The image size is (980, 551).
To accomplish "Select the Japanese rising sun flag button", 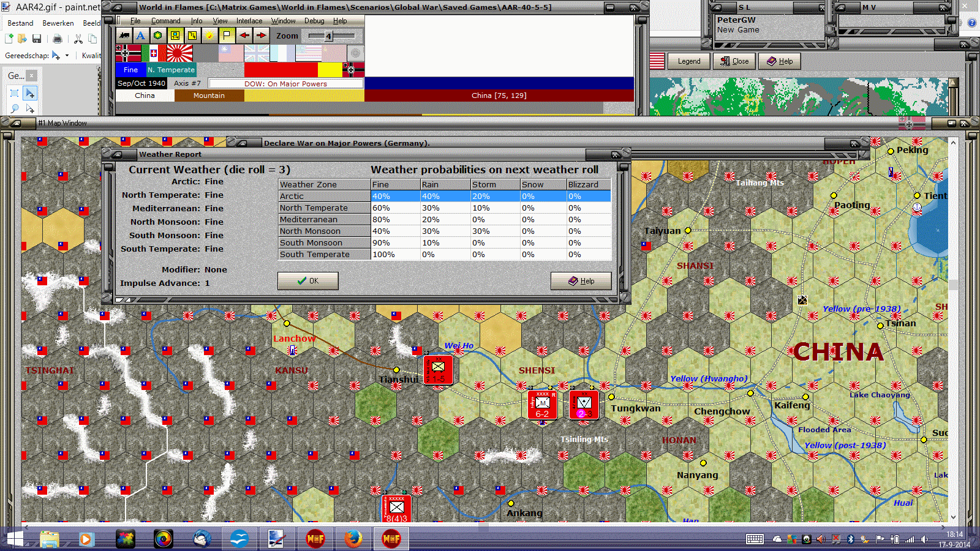I will click(179, 53).
